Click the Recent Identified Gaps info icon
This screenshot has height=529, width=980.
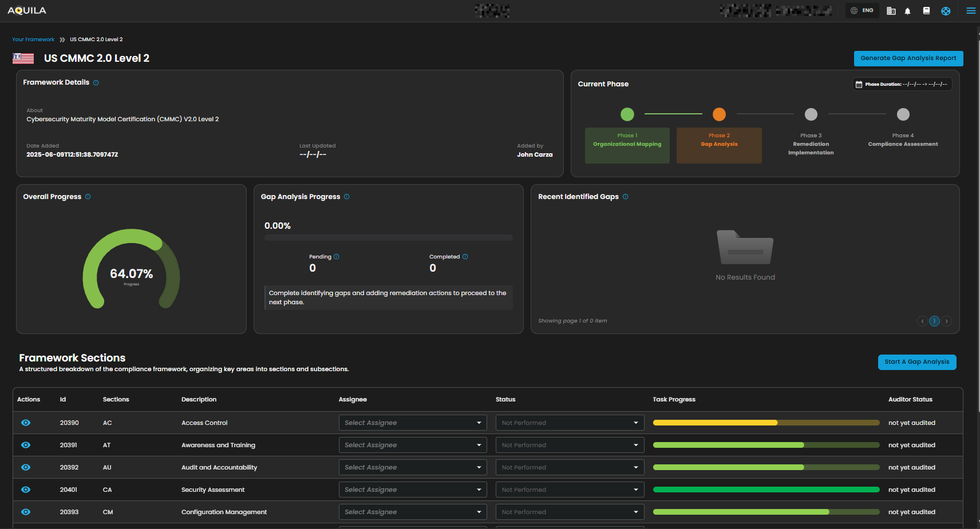(626, 197)
